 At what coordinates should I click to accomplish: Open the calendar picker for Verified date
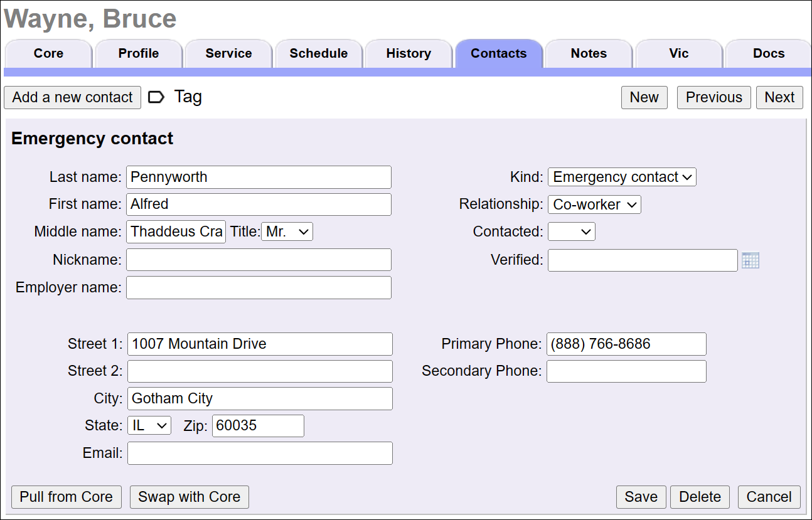pyautogui.click(x=751, y=260)
